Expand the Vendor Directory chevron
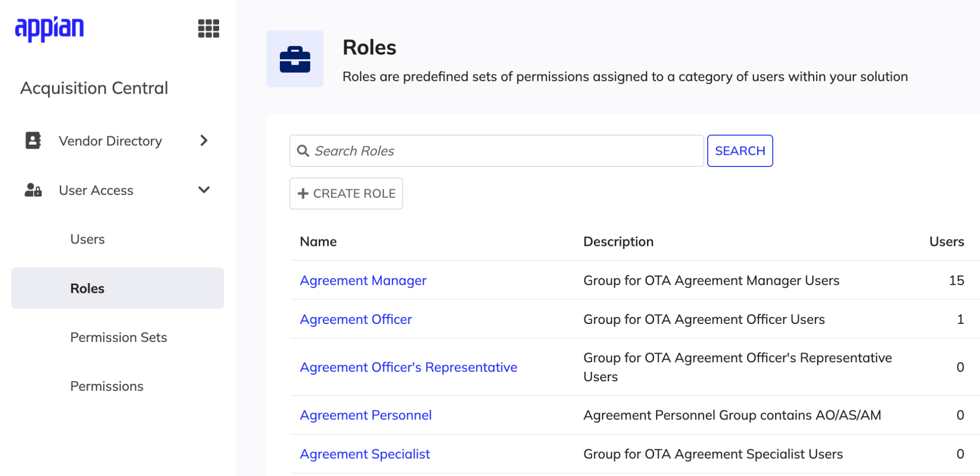Image resolution: width=980 pixels, height=476 pixels. click(x=204, y=141)
